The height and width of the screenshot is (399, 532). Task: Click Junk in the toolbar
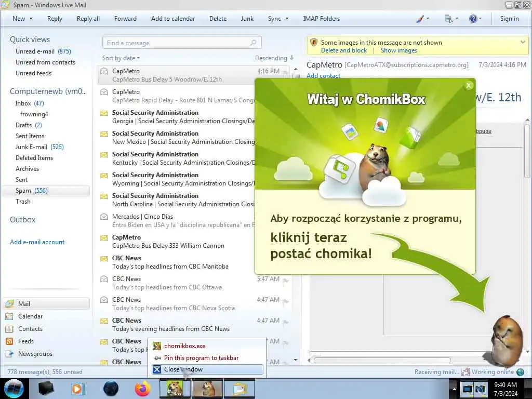pyautogui.click(x=247, y=19)
